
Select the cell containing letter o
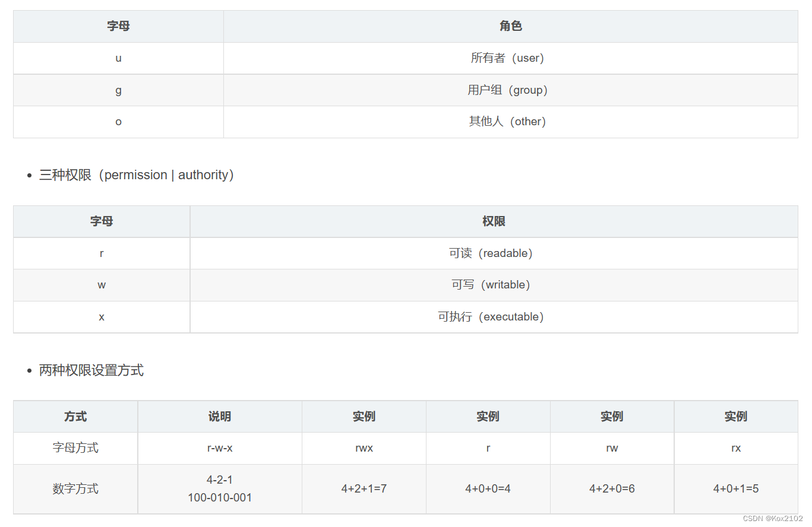point(118,122)
